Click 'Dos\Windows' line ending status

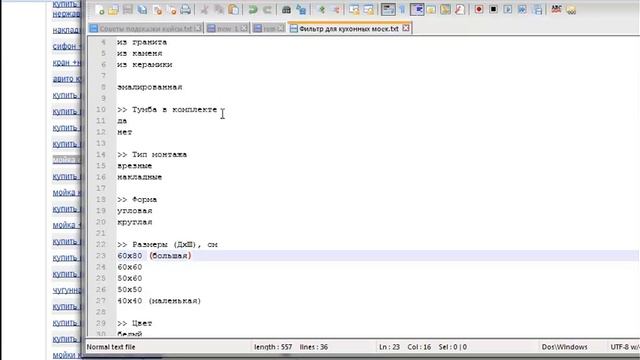point(564,347)
